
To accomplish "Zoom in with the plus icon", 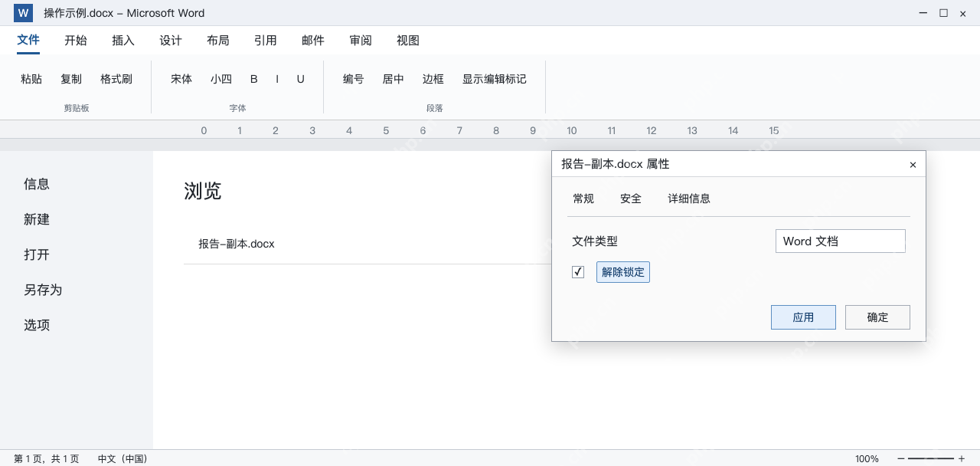I will (x=962, y=458).
